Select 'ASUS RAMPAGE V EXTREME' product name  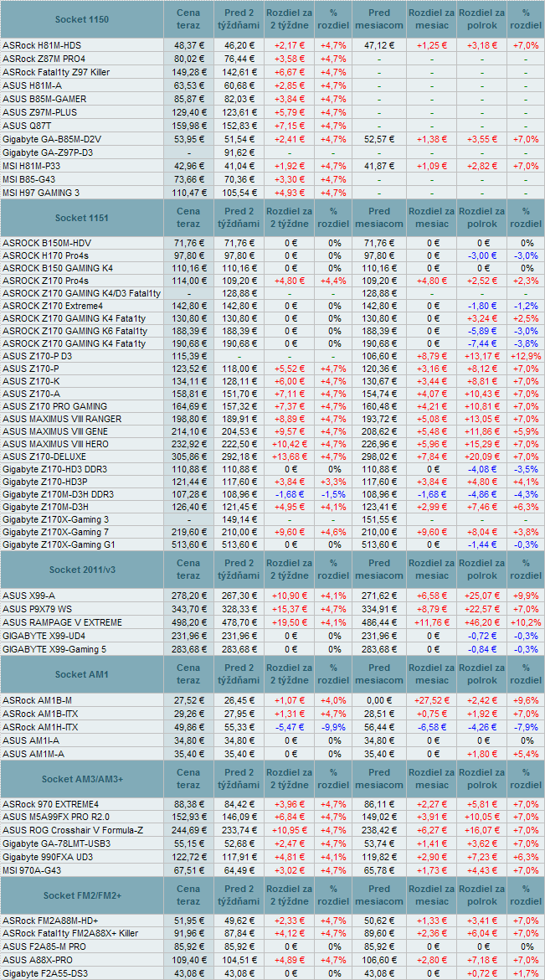pyautogui.click(x=63, y=622)
